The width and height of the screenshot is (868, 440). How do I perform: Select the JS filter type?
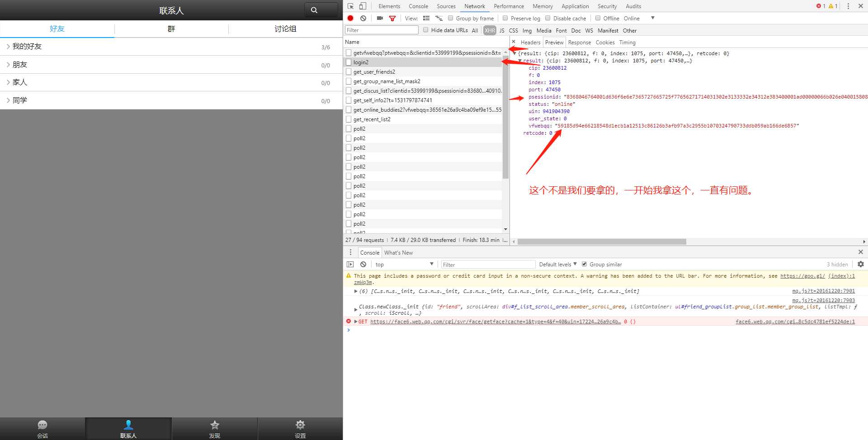coord(502,30)
